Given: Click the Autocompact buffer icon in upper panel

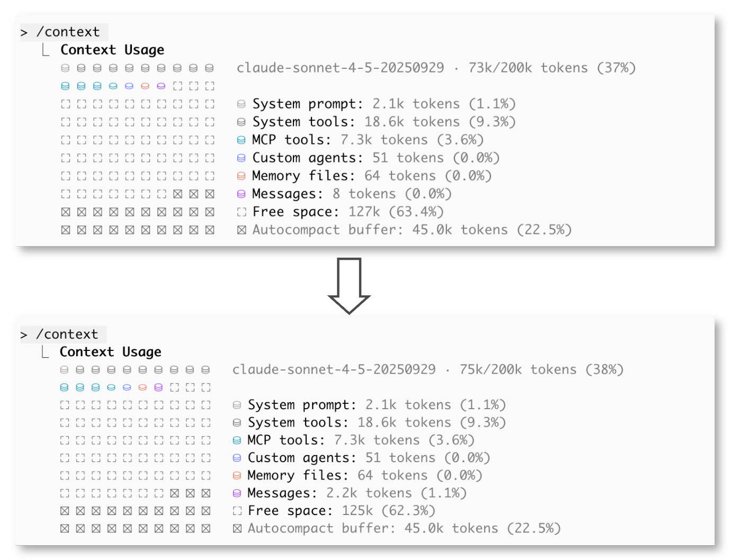Looking at the screenshot, I should [242, 230].
